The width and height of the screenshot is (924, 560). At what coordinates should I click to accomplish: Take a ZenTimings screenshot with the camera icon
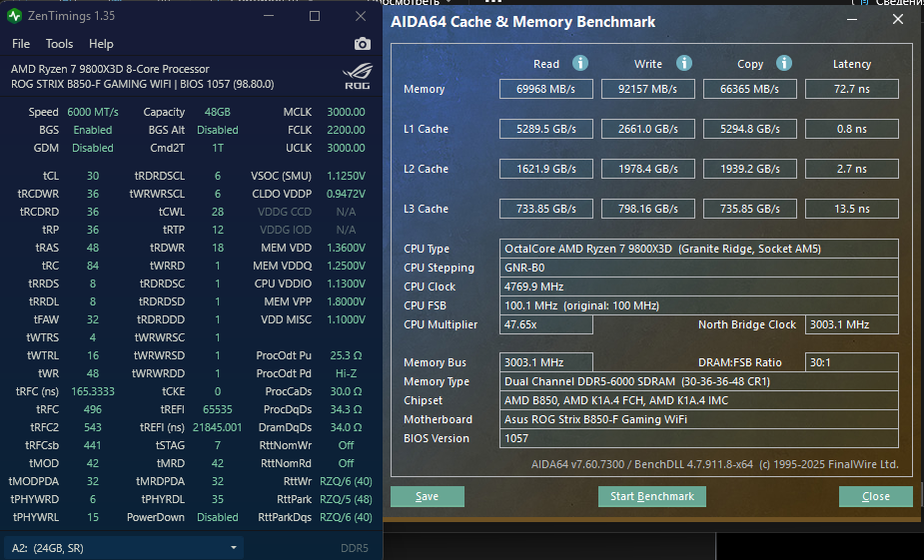click(363, 44)
